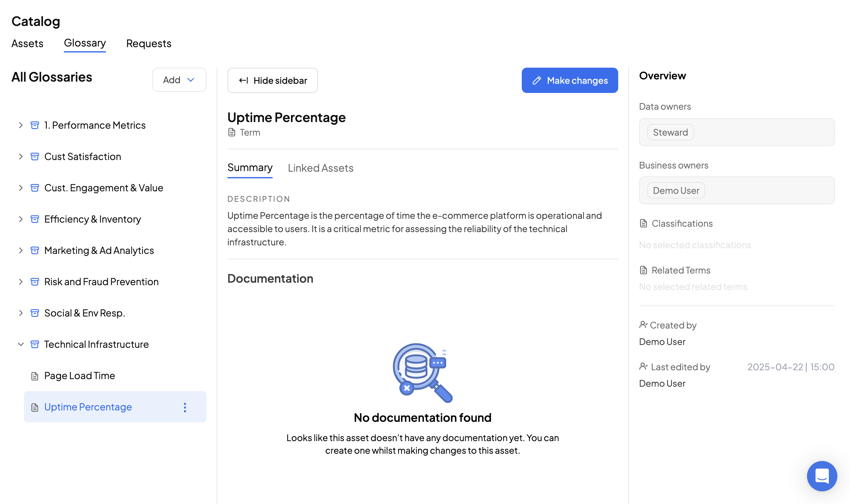Click the Related Terms document icon
850x504 pixels.
click(643, 270)
